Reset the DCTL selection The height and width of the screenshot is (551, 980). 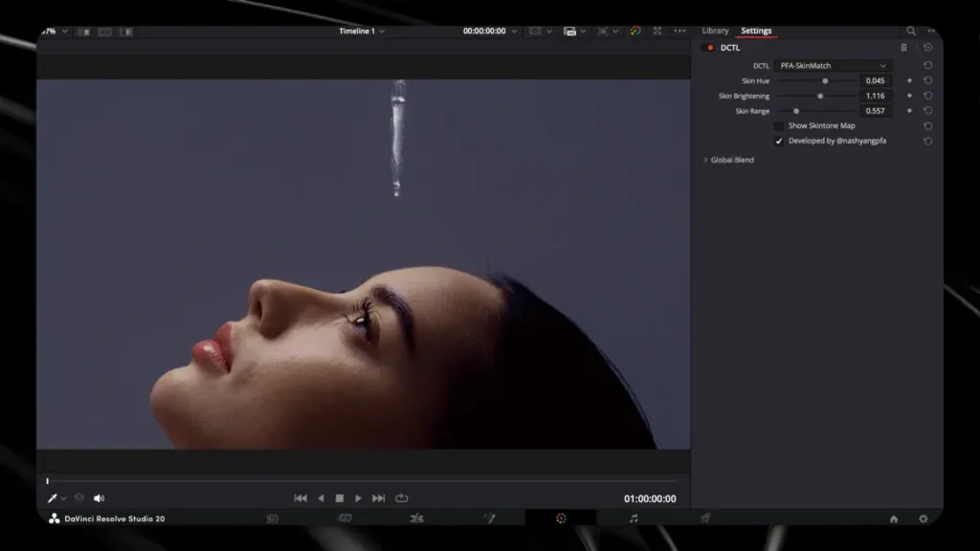coord(927,66)
